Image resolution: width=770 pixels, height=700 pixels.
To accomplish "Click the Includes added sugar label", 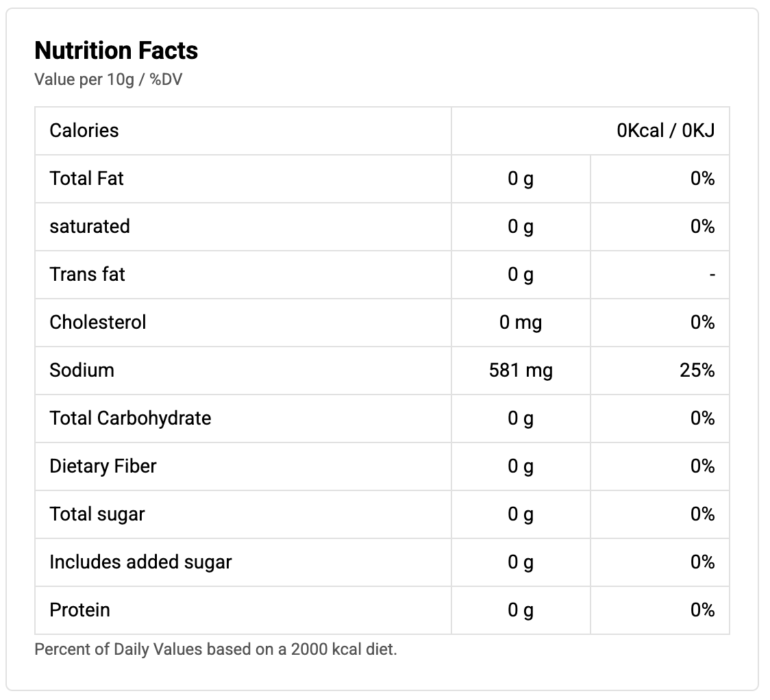I will pyautogui.click(x=140, y=562).
